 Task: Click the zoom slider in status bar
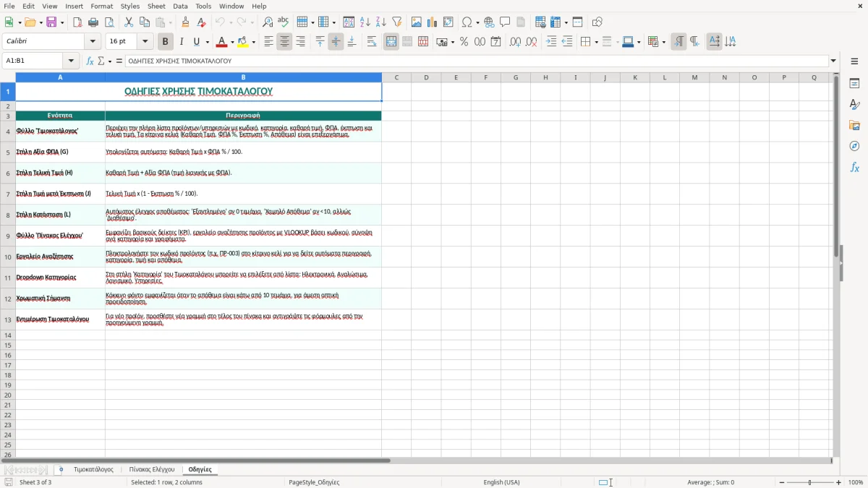coord(810,482)
